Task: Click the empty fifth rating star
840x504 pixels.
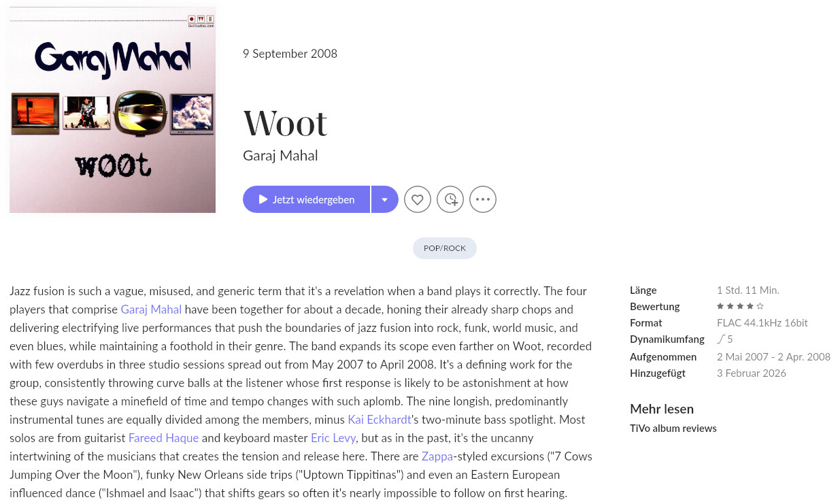Action: point(760,307)
